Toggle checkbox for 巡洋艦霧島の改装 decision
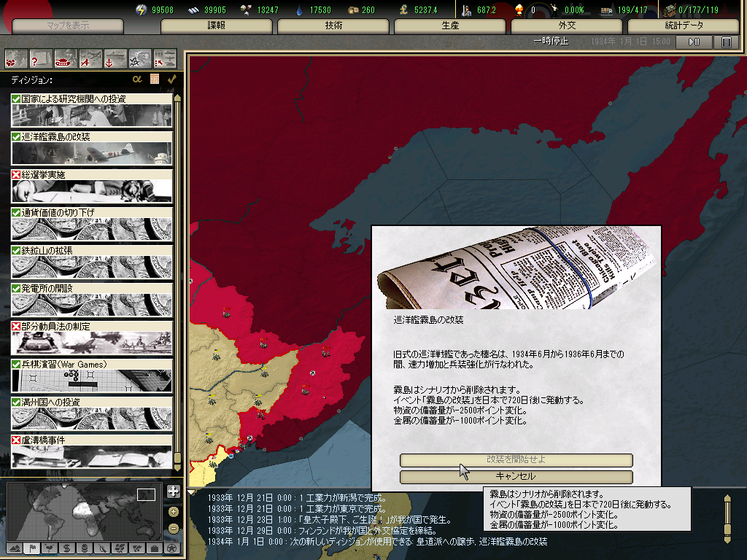 pos(16,137)
